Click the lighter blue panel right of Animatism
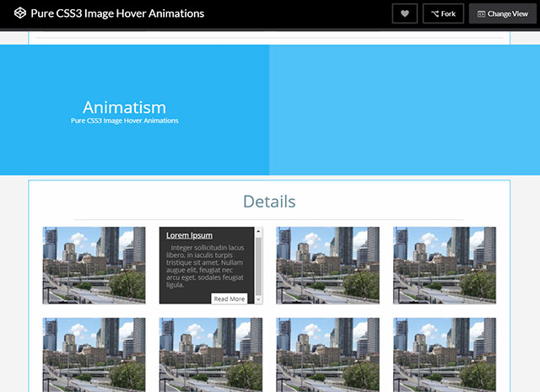 (404, 110)
